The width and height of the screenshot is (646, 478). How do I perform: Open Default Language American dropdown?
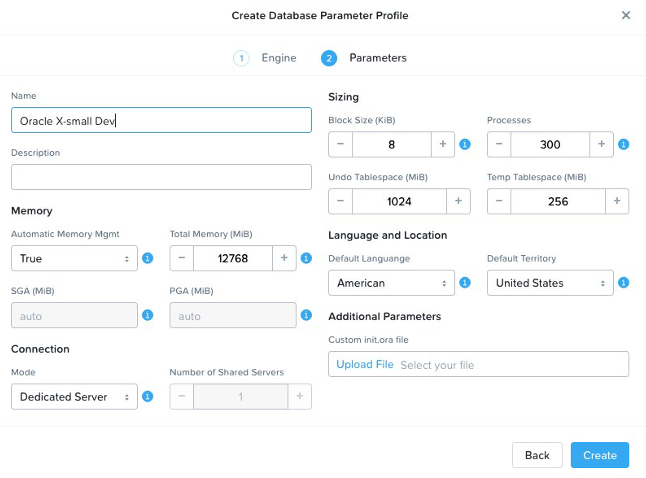tap(391, 283)
